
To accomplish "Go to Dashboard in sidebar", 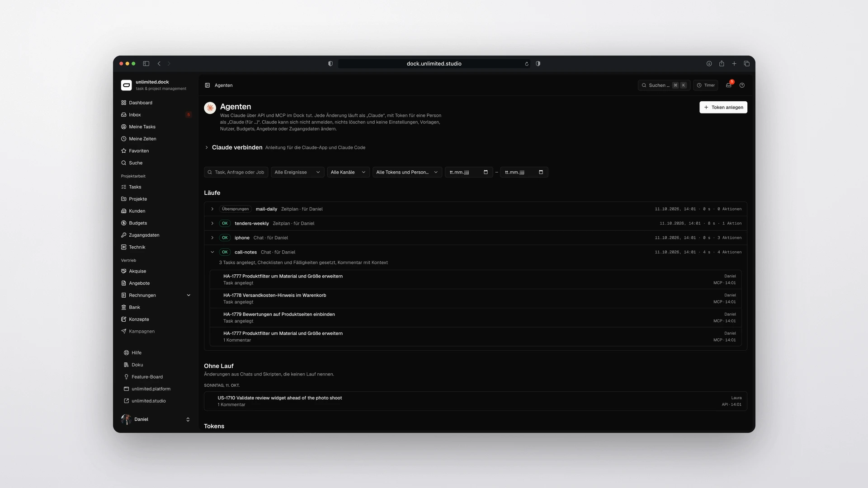I will point(156,103).
